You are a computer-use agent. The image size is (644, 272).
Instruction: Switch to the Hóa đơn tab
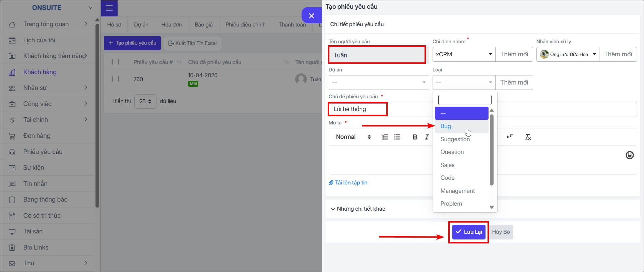point(172,25)
